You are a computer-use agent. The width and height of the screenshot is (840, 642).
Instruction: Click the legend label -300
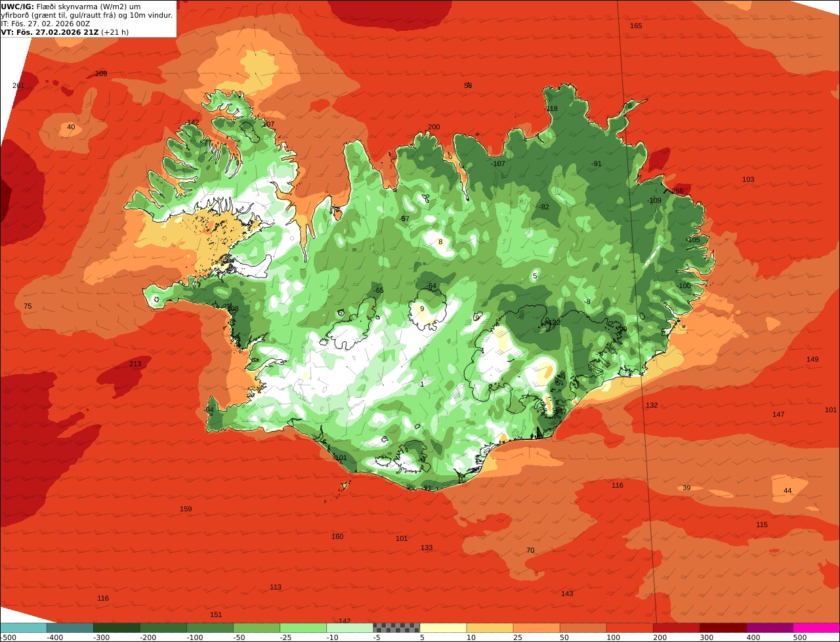click(101, 637)
